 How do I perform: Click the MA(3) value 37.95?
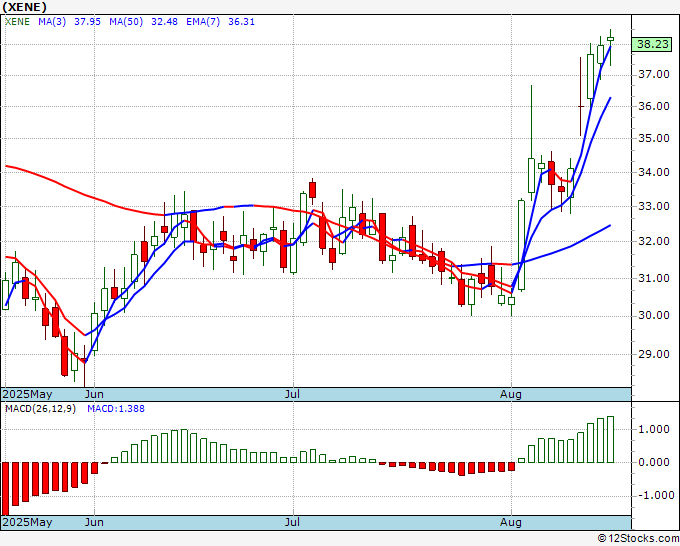click(x=87, y=22)
